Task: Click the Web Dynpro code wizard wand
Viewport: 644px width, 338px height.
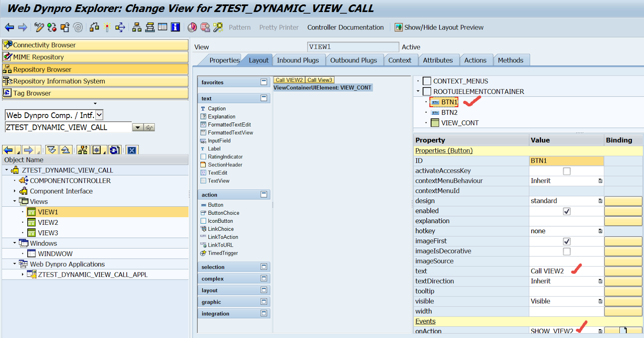Action: [218, 27]
